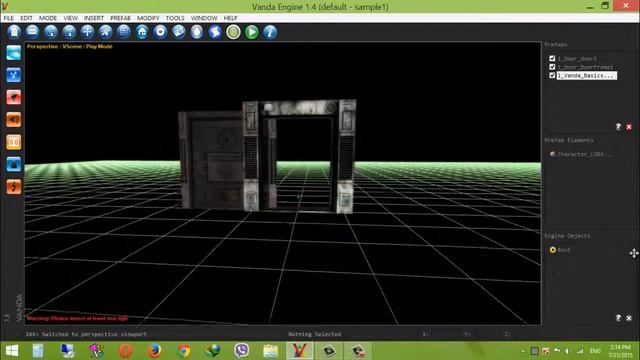This screenshot has width=640, height=360.
Task: Click the Vanda Engine taskbar icon
Action: tap(299, 351)
